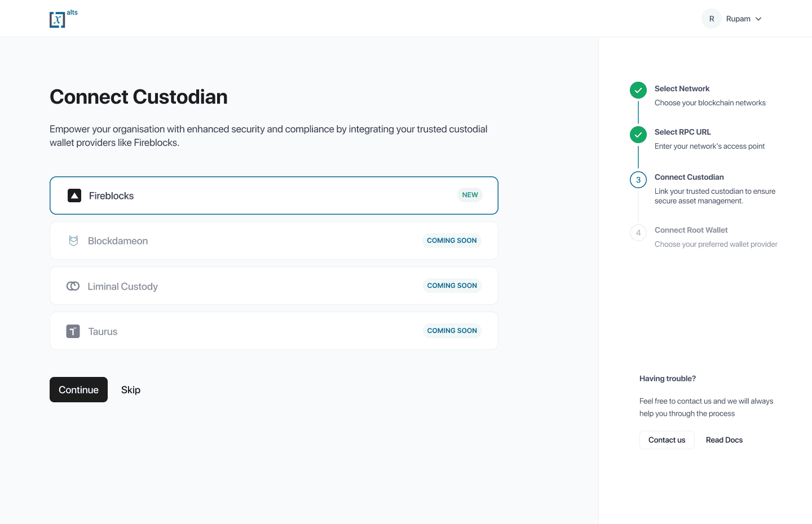Click the NEW badge on Fireblocks
Viewport: 812px width, 524px height.
470,195
